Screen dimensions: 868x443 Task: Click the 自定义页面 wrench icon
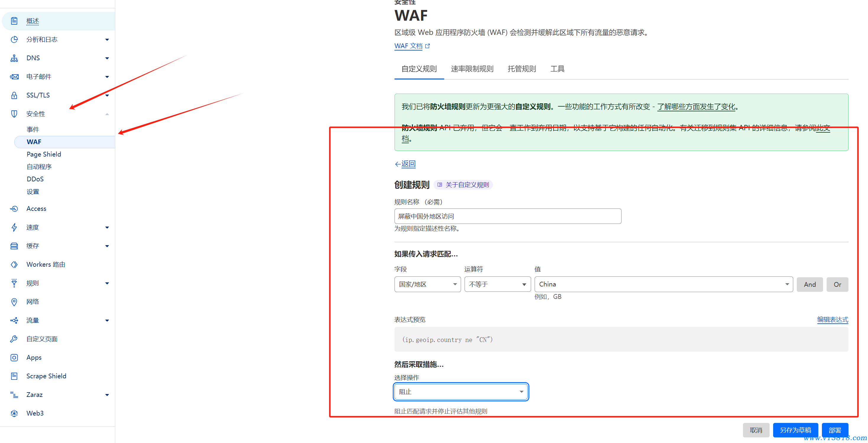[x=14, y=339]
